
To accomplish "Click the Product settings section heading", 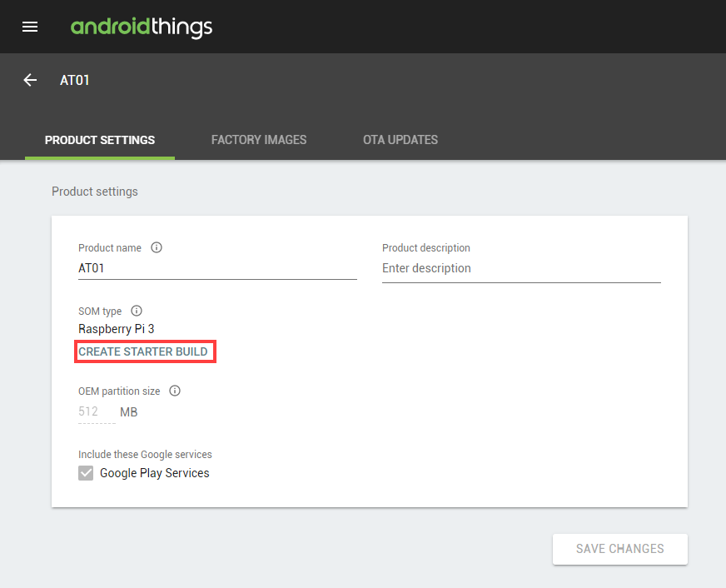I will pos(95,192).
